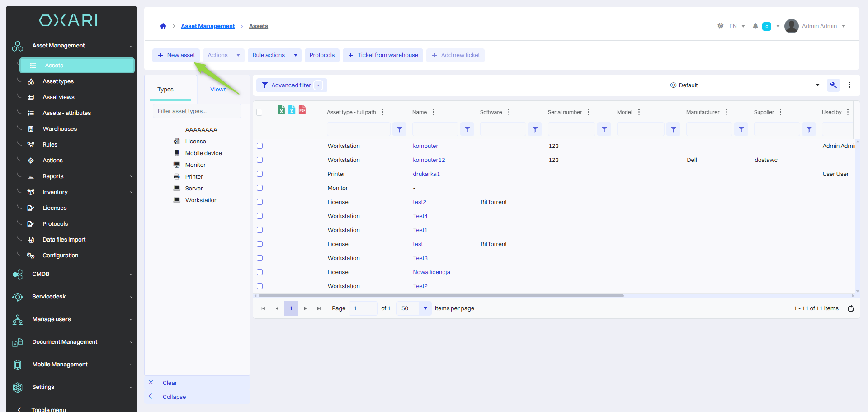Open the Software column options menu

(x=509, y=112)
